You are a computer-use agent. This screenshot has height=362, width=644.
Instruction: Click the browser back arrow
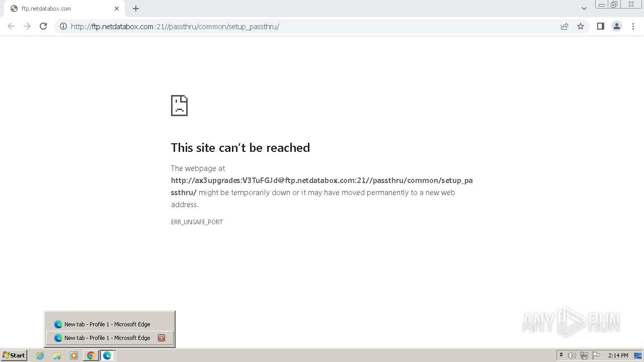[11, 26]
